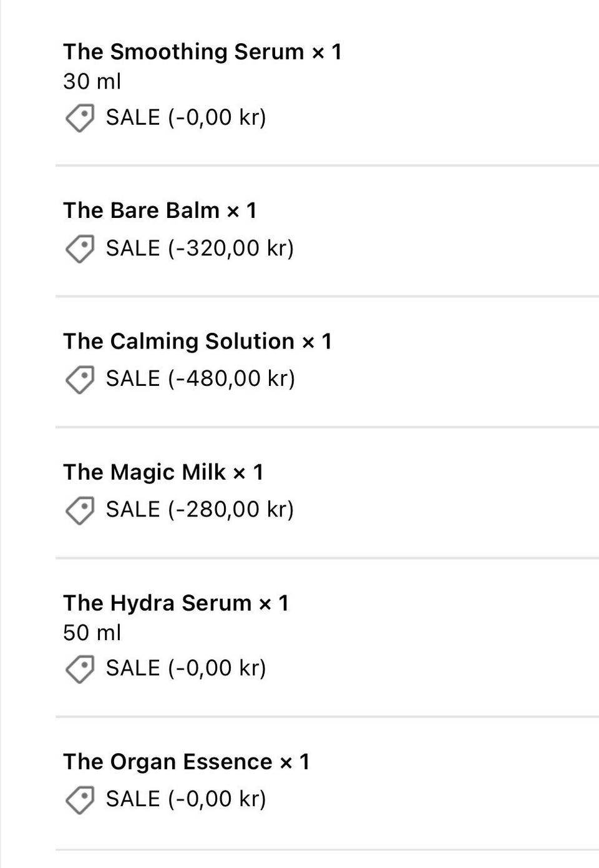Click the sale tag icon under Magic Milk
The height and width of the screenshot is (868, 599).
80,510
